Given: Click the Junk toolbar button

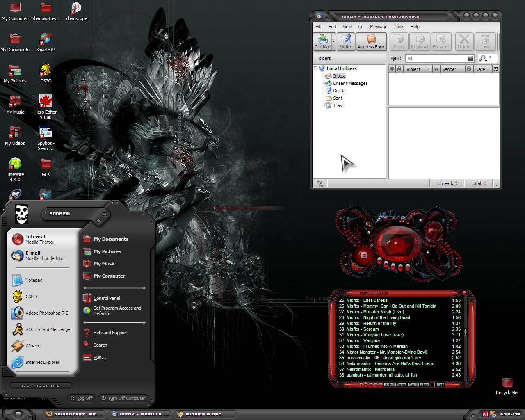Looking at the screenshot, I should pos(485,41).
